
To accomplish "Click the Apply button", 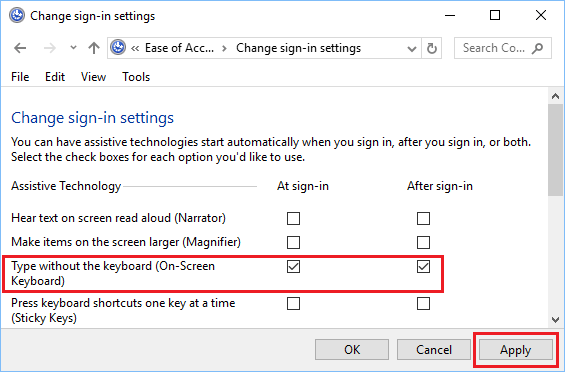I will [x=516, y=350].
